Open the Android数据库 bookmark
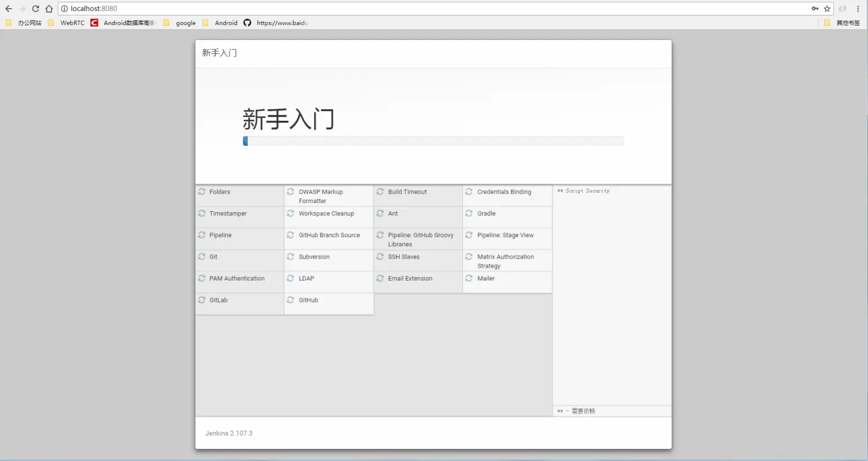The height and width of the screenshot is (461, 868). click(x=123, y=23)
